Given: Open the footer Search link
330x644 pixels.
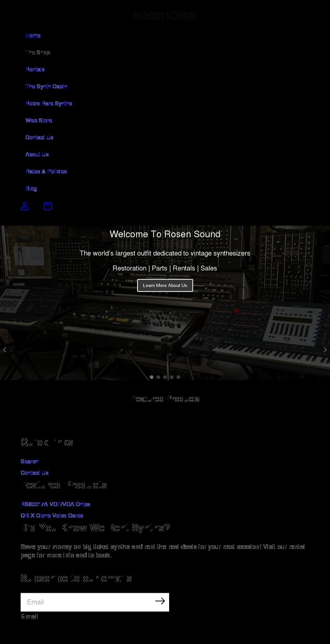Looking at the screenshot, I should click(x=30, y=461).
